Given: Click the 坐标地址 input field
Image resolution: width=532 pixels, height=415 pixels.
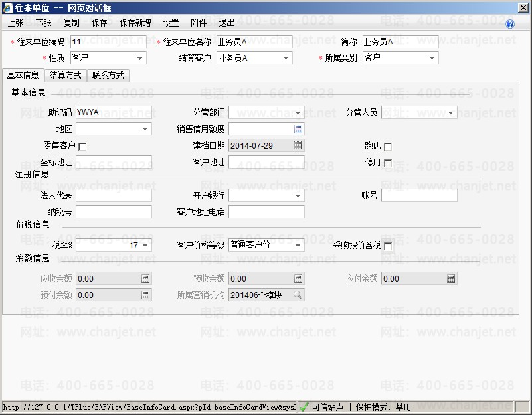Looking at the screenshot, I should click(x=114, y=162).
